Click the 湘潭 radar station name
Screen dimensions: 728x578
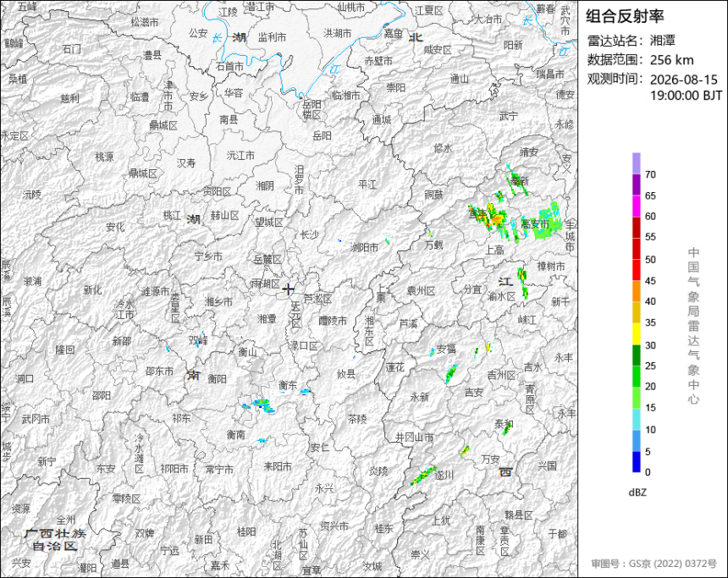tap(663, 41)
